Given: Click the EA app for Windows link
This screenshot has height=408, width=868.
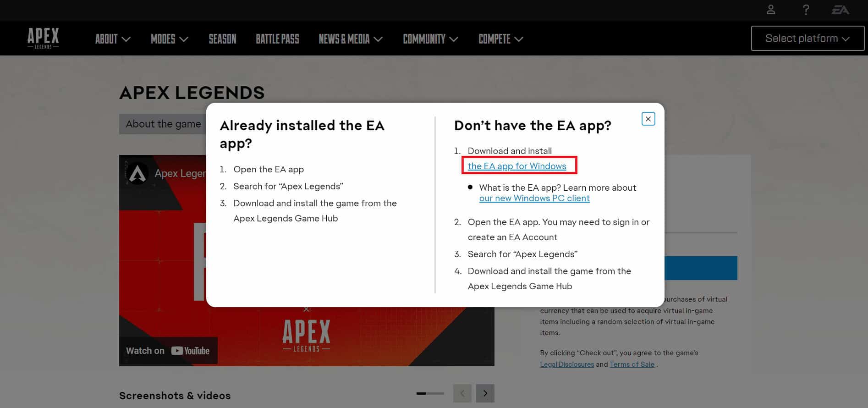Looking at the screenshot, I should coord(517,166).
